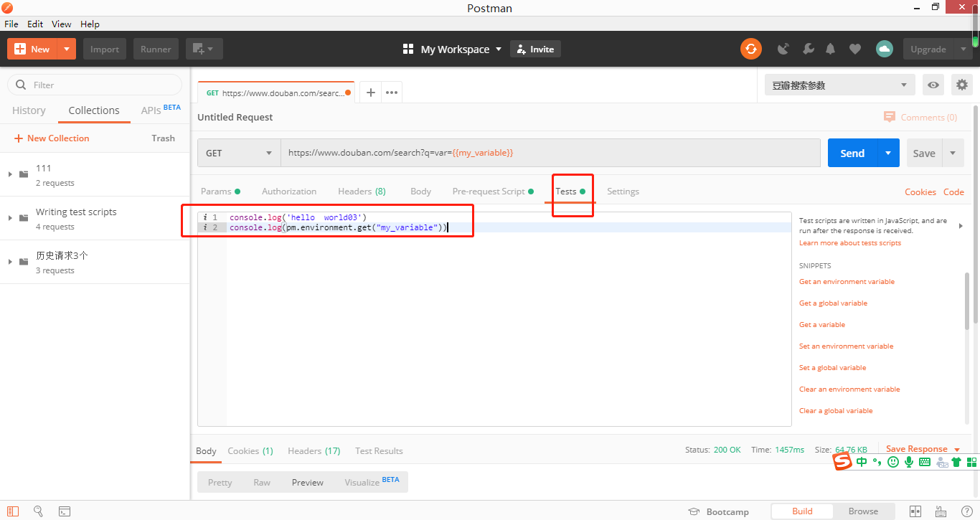
Task: Open the Save Response dropdown
Action: pyautogui.click(x=923, y=449)
